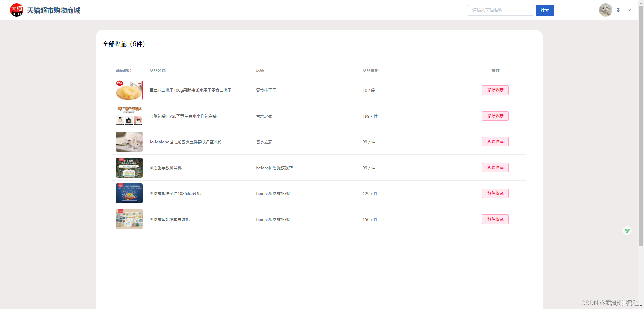Click the floating green widget icon

[627, 231]
